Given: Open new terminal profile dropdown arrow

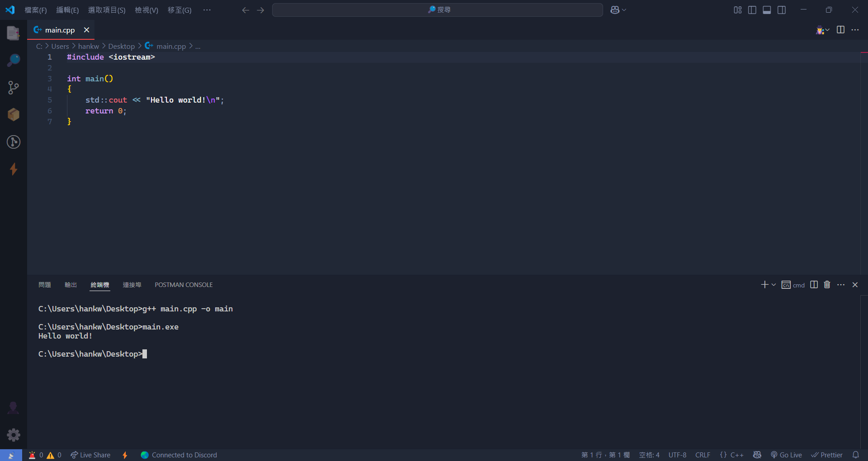Looking at the screenshot, I should pyautogui.click(x=774, y=285).
